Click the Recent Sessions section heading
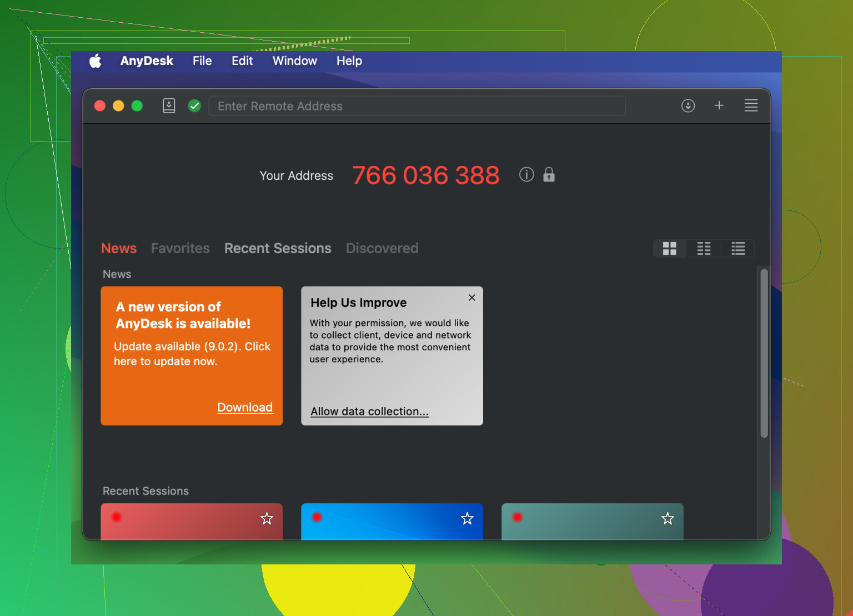This screenshot has height=616, width=853. [x=145, y=491]
